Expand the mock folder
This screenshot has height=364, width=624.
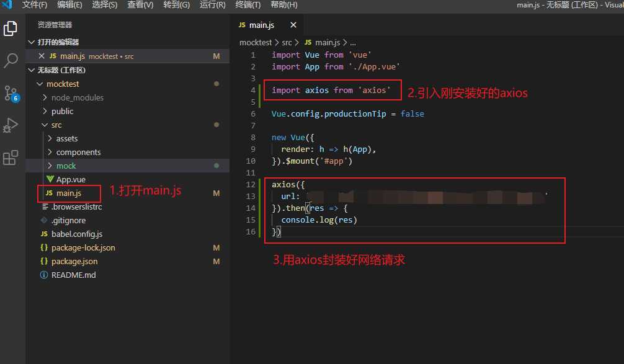point(50,166)
